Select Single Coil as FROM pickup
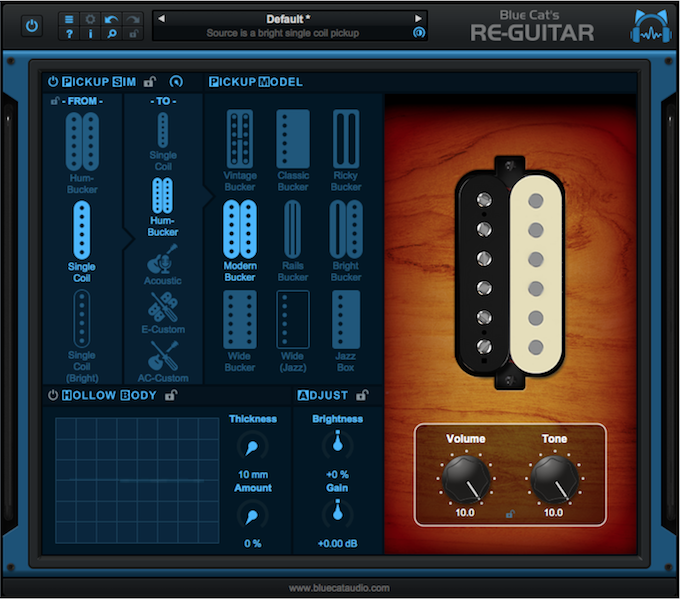 (82, 241)
